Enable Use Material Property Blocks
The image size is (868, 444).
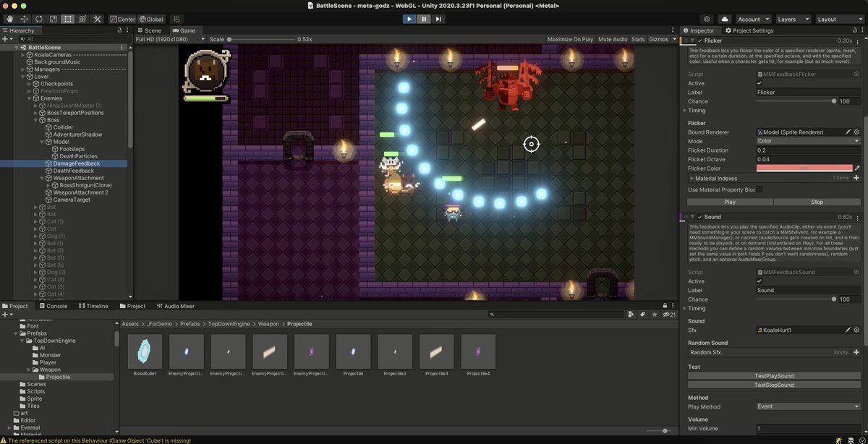point(759,189)
